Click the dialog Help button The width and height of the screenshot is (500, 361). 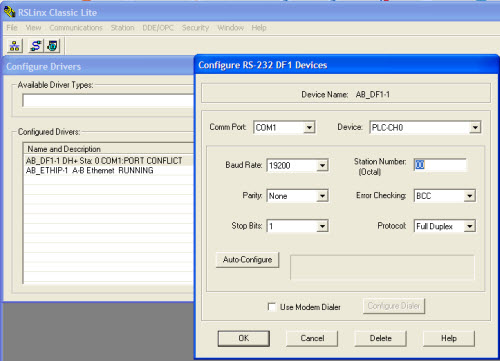tap(449, 338)
